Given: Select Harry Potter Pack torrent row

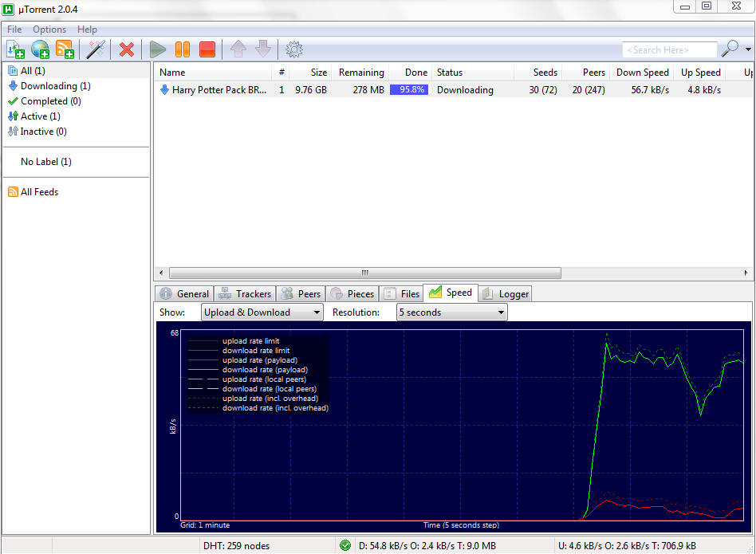Looking at the screenshot, I should point(453,90).
